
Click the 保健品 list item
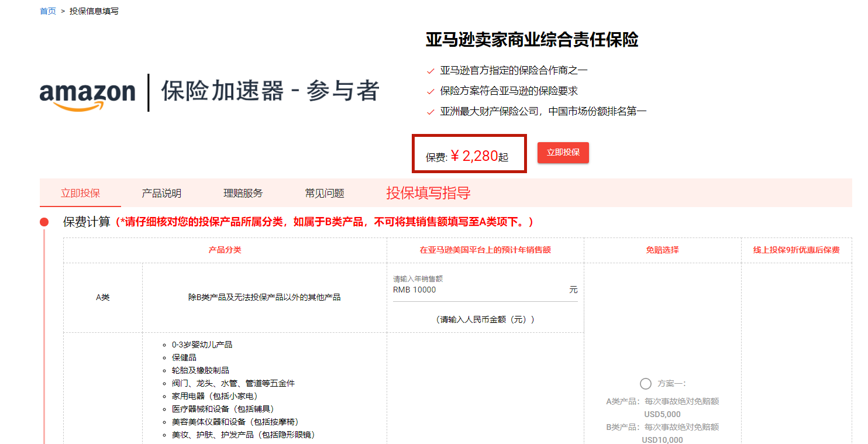[x=184, y=357]
